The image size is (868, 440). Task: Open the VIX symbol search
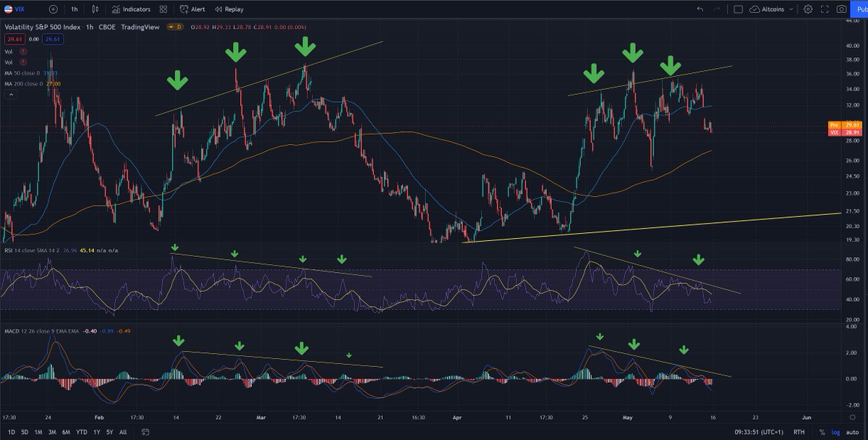(x=14, y=9)
